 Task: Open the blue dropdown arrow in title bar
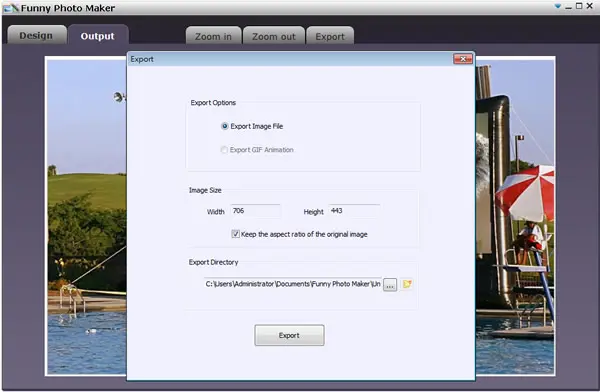[x=558, y=6]
